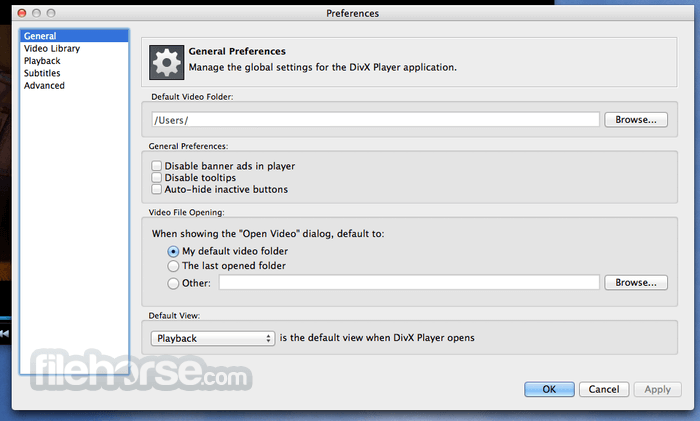Screen dimensions: 700x421
Task: Enable Disable banner ads in player
Action: click(x=156, y=166)
